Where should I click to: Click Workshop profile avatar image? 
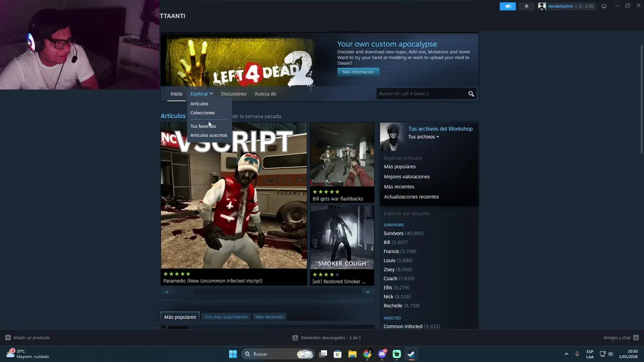coord(392,137)
